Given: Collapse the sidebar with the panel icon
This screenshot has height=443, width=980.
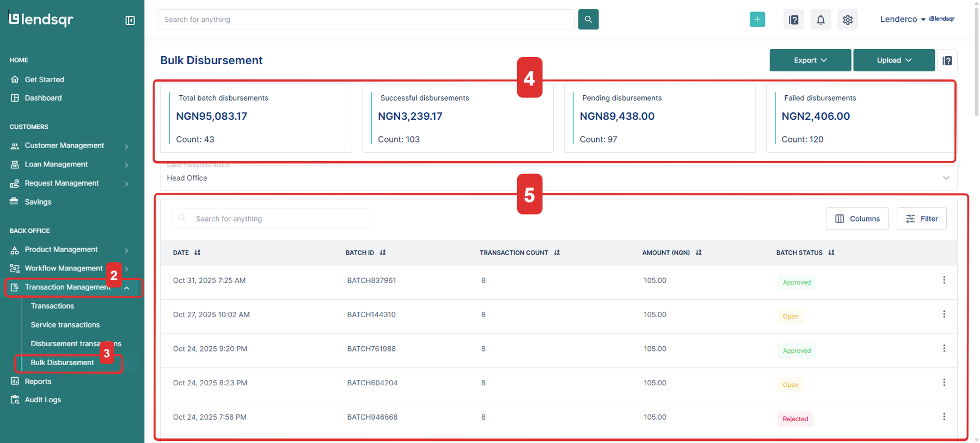Looking at the screenshot, I should coord(130,20).
